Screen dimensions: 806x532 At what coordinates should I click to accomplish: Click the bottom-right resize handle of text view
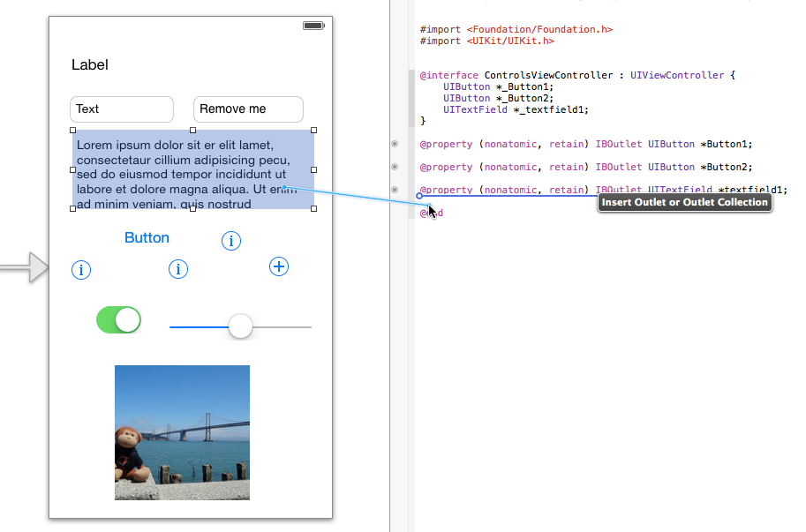[x=314, y=208]
